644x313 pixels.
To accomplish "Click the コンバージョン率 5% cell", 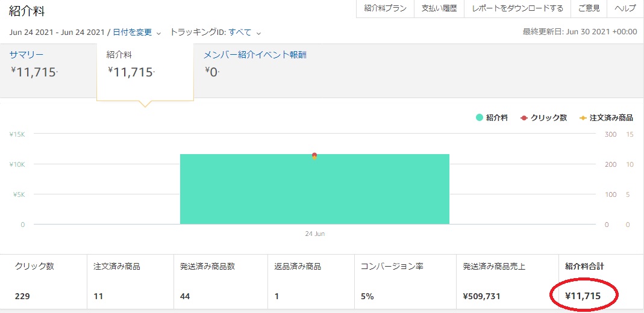I will [x=404, y=281].
